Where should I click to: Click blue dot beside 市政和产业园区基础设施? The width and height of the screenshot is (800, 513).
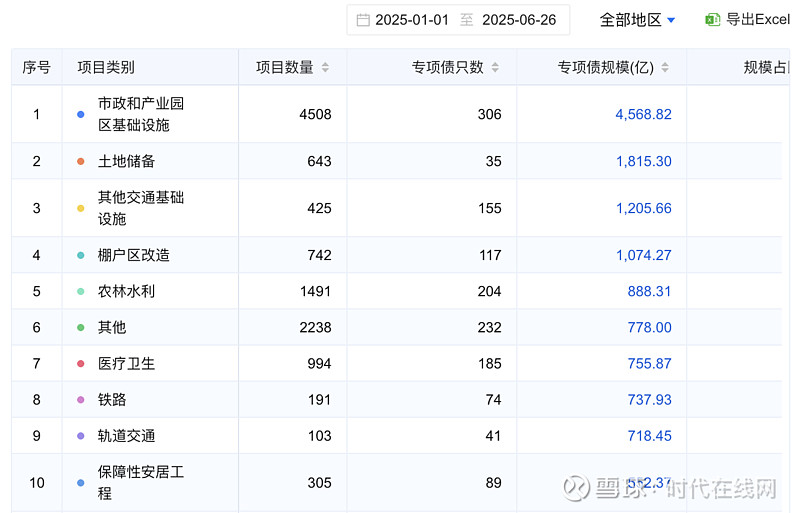(81, 114)
